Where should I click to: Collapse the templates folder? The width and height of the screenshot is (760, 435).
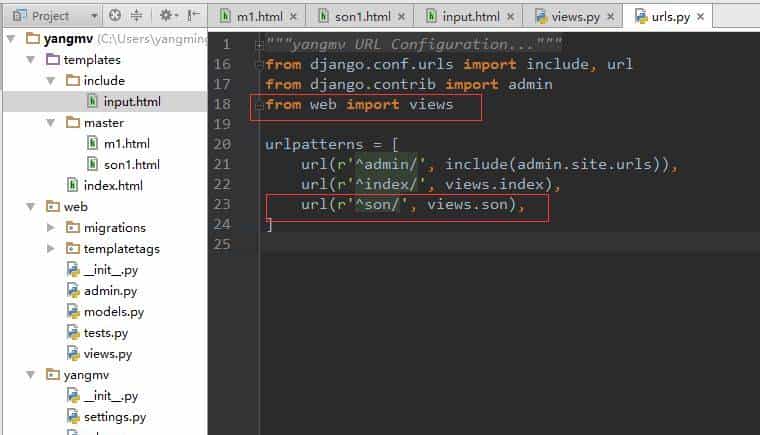31,60
